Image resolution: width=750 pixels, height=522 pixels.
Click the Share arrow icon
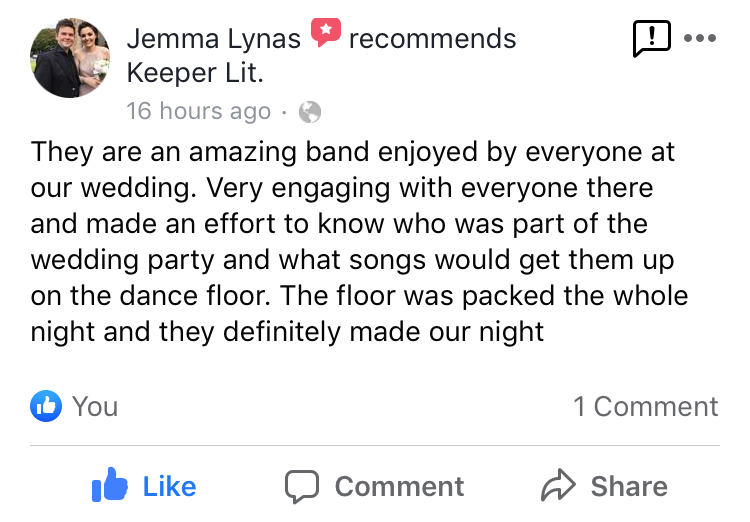(557, 486)
